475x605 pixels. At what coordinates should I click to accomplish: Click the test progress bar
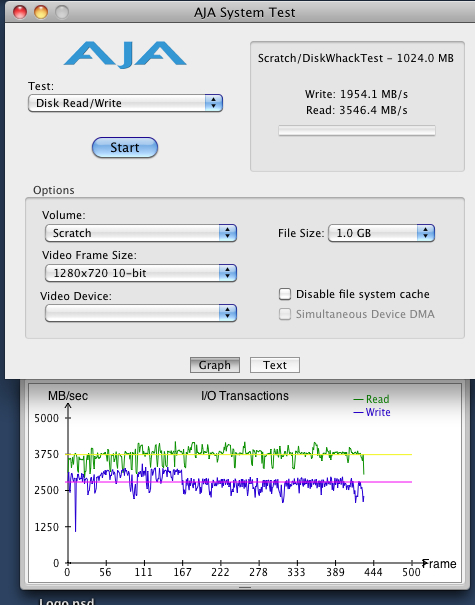point(357,130)
